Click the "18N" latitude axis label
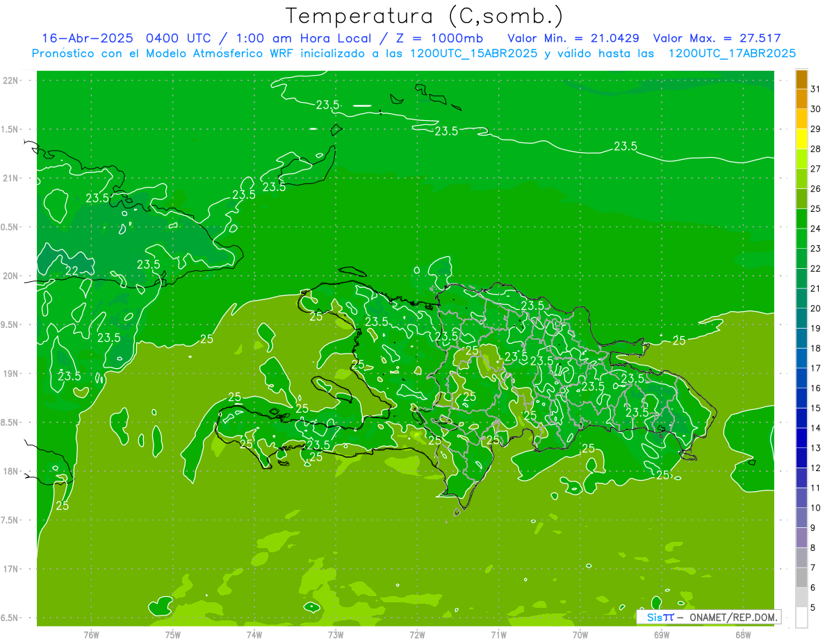Screen dimensions: 834x644 point(10,472)
